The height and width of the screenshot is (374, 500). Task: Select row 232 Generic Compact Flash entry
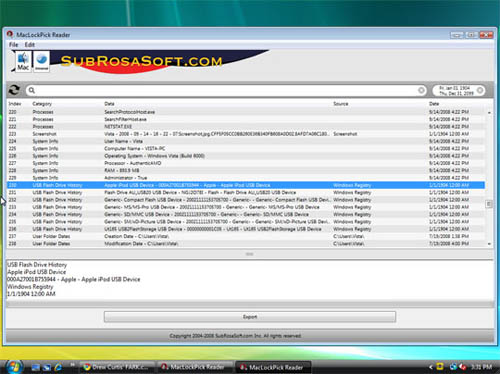point(246,200)
